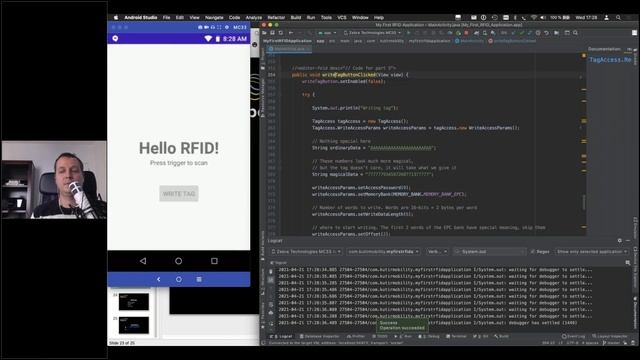
Task: Click the Search Everywhere magnifier in the toolbar
Action: [x=576, y=33]
